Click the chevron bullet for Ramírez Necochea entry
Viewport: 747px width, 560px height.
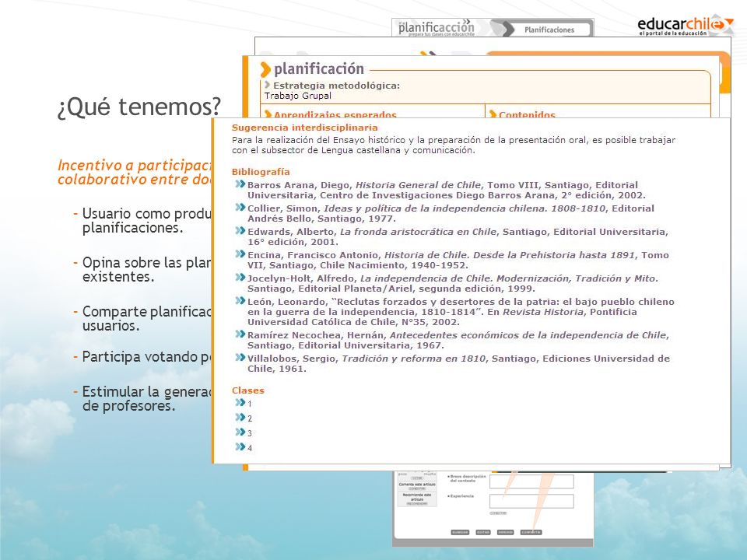point(240,334)
